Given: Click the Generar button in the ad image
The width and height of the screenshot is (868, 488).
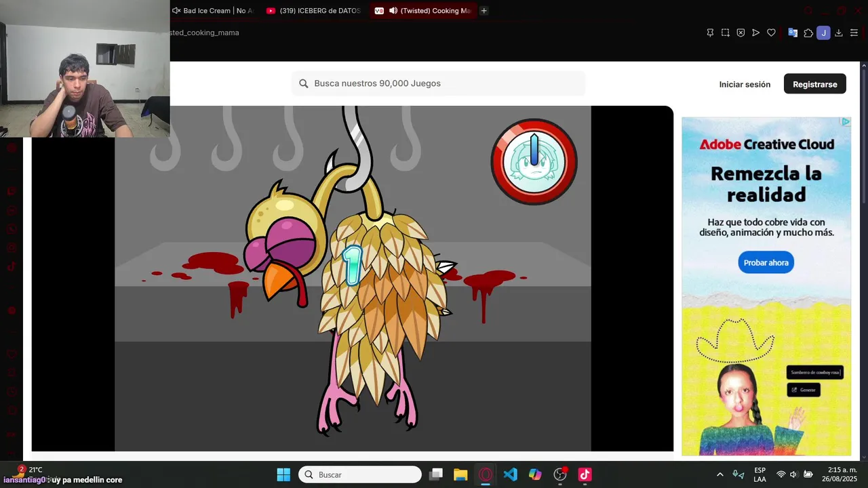Looking at the screenshot, I should pos(804,390).
